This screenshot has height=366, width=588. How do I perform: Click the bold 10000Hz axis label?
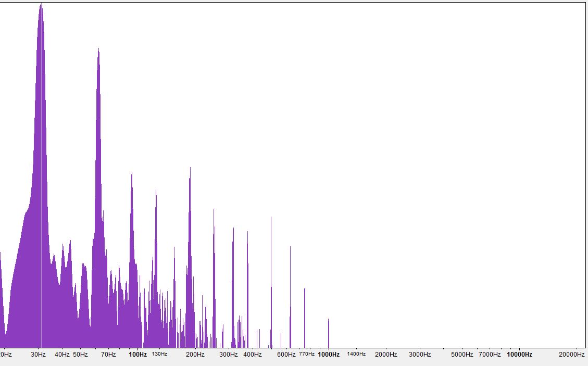click(x=519, y=355)
